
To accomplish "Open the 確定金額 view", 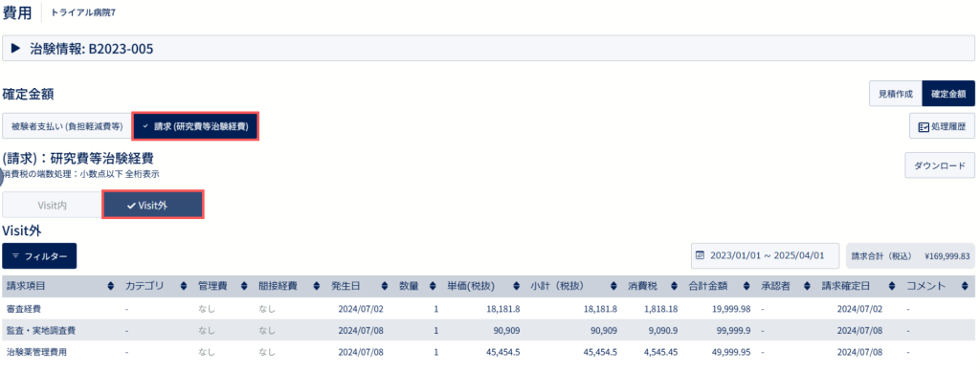I will tap(948, 94).
